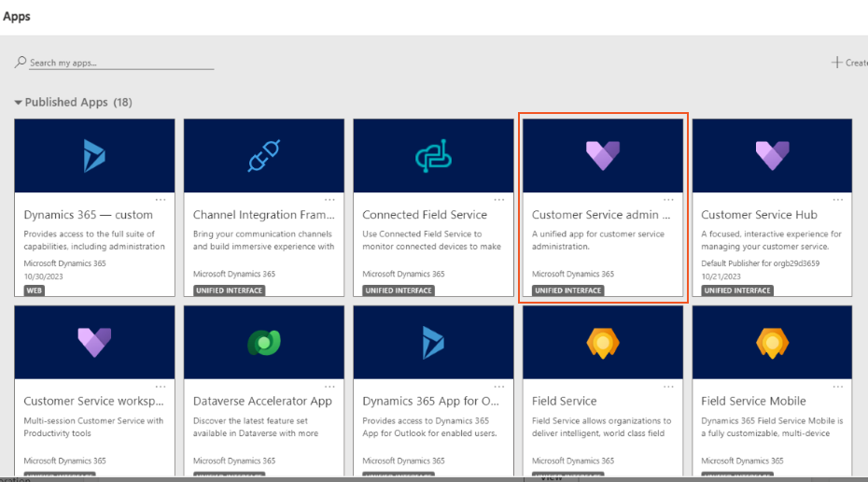Click the Customer Service workspace heart icon

pyautogui.click(x=94, y=343)
